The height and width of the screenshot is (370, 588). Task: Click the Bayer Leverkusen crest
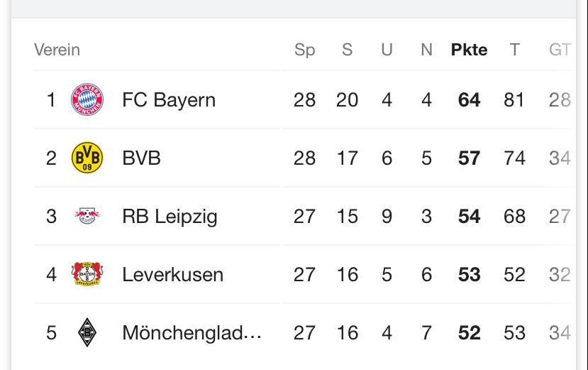(87, 273)
